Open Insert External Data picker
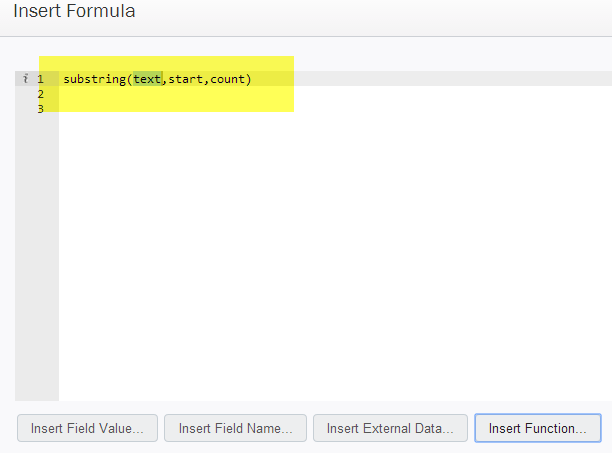 390,428
